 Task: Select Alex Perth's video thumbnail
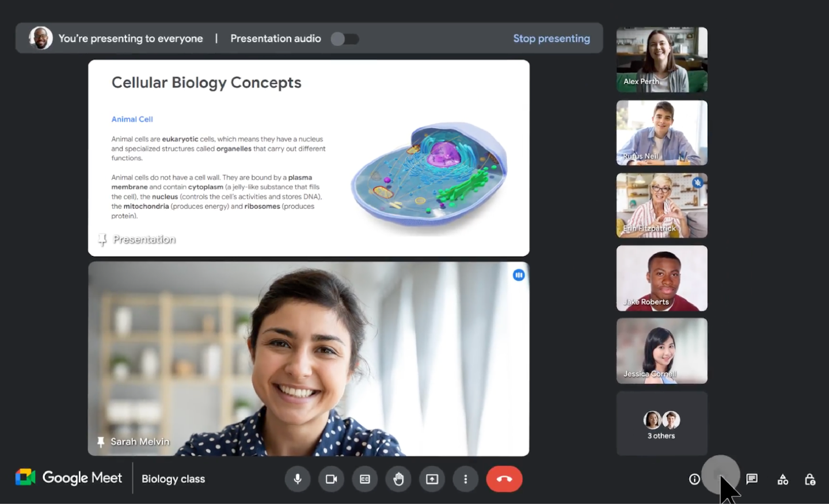(x=661, y=59)
